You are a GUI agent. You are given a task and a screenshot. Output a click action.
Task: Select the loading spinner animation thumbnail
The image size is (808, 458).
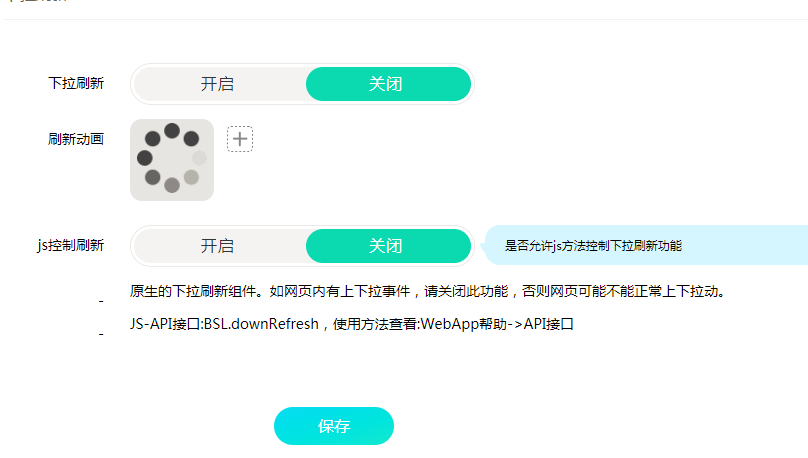172,160
